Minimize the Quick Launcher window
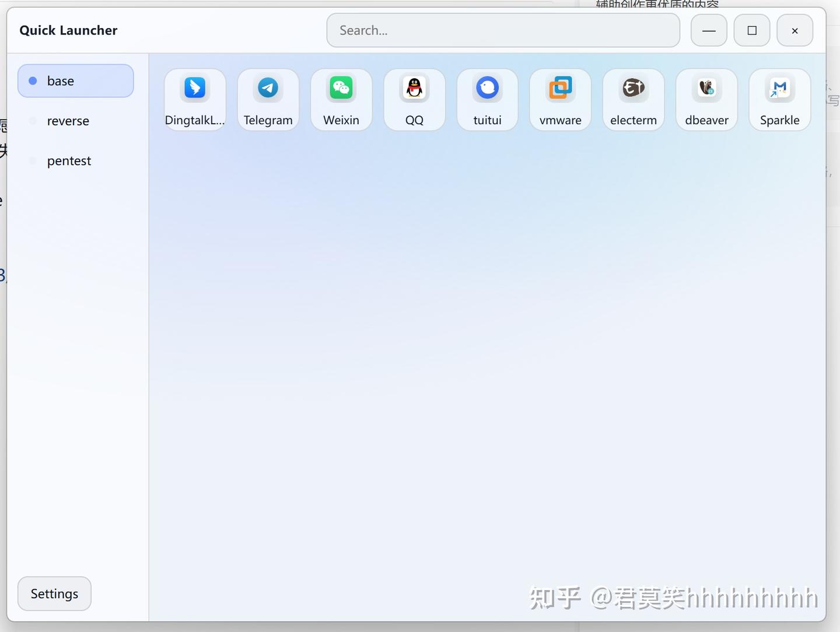 709,30
